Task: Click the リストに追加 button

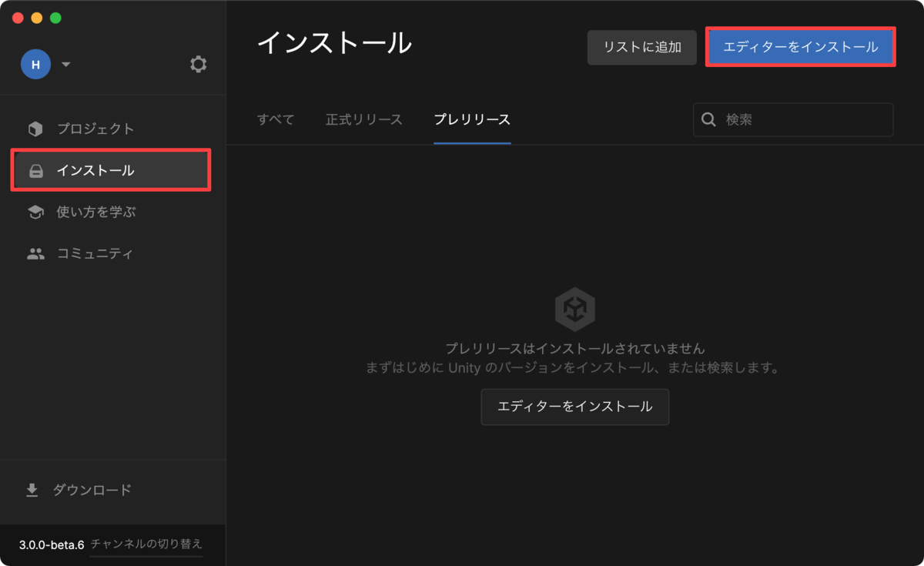Action: pyautogui.click(x=641, y=47)
